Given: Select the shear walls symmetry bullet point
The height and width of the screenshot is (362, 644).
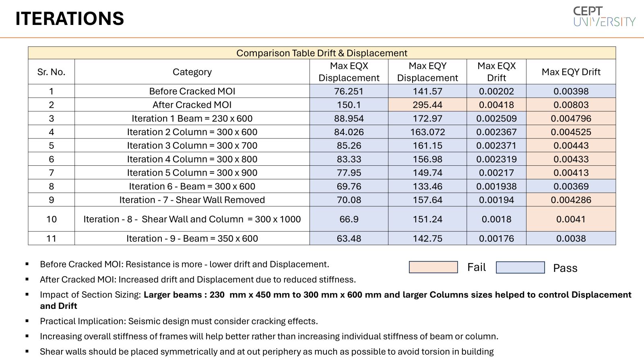Looking at the screenshot, I should [x=266, y=352].
